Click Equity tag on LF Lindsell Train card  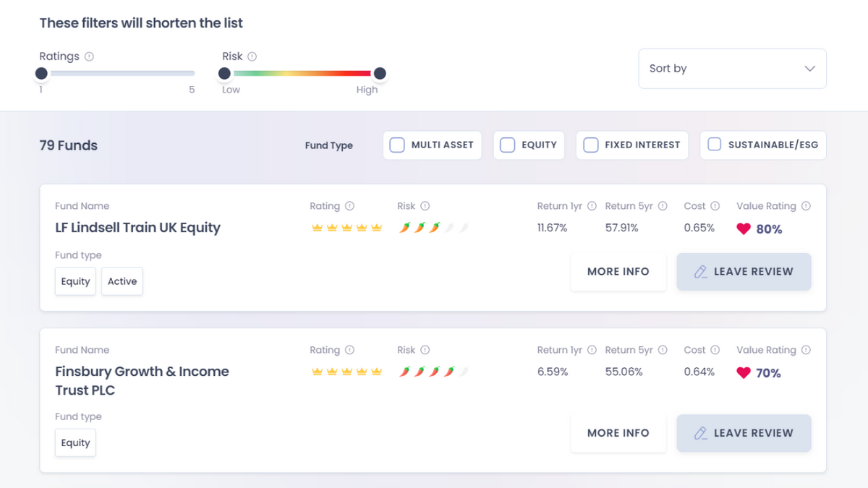pyautogui.click(x=75, y=281)
